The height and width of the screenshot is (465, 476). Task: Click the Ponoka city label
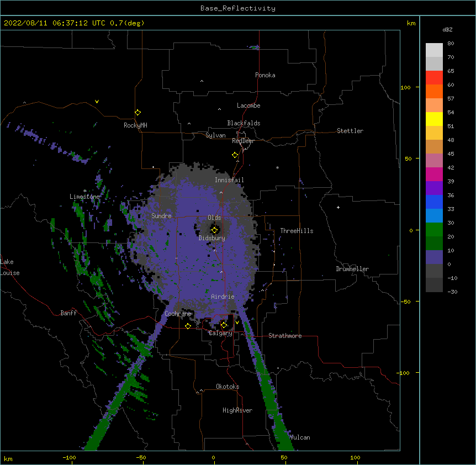pyautogui.click(x=265, y=75)
